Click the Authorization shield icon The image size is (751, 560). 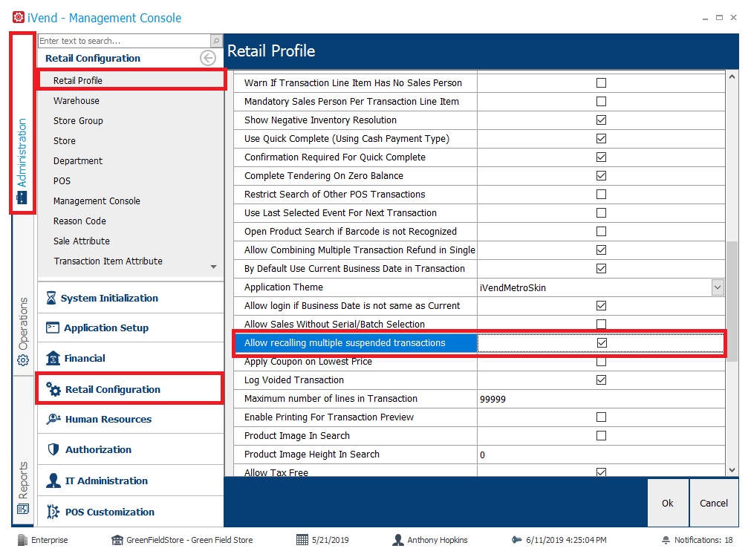[53, 449]
